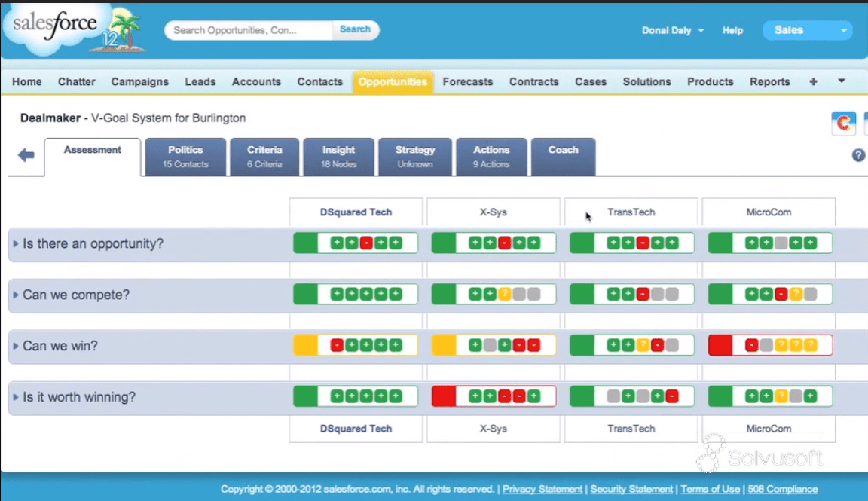Switch to the Politics tab
The image size is (868, 501).
[x=185, y=157]
